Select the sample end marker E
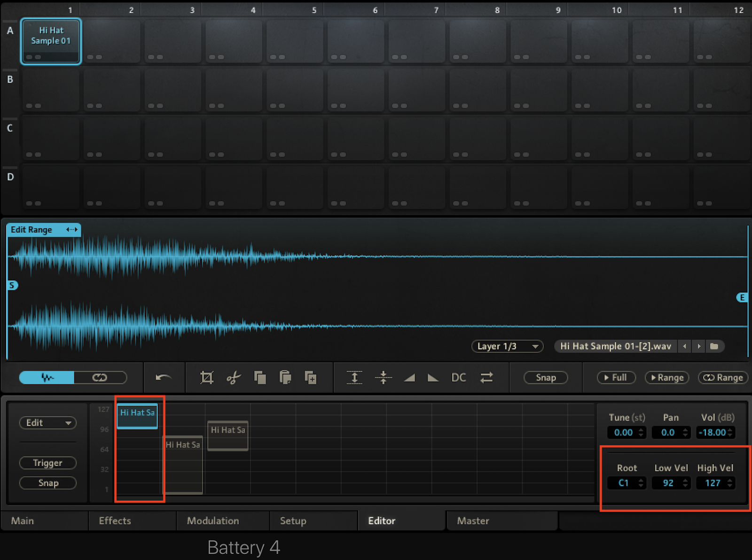Screen dimensions: 752x560 [x=742, y=297]
